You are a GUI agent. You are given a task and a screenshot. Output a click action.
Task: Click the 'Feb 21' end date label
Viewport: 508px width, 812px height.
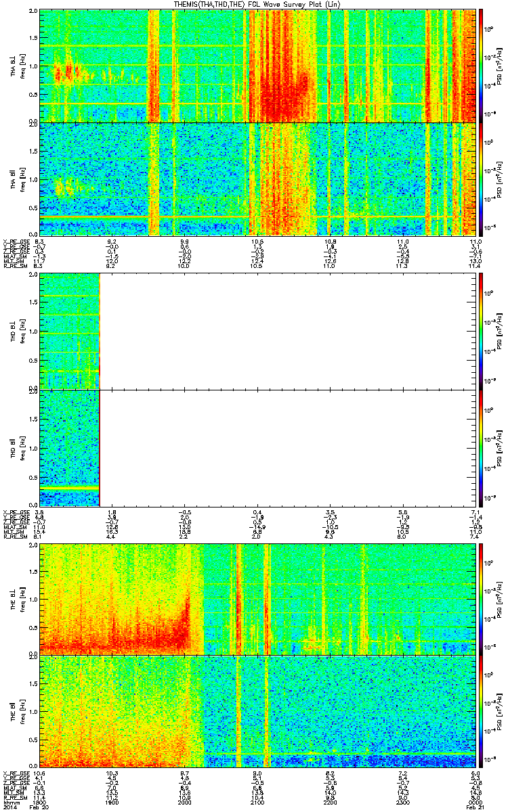475,809
